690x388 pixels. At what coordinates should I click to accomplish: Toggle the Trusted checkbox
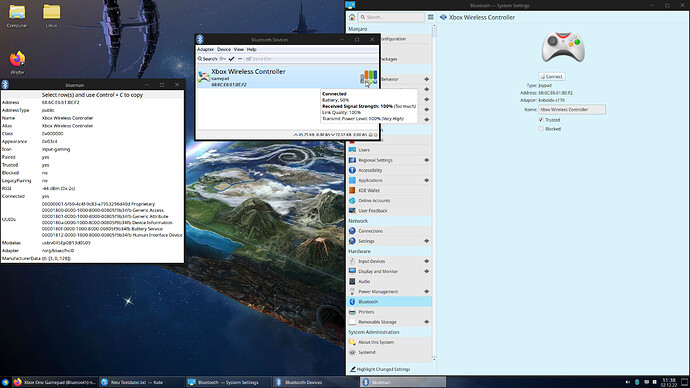tap(541, 120)
